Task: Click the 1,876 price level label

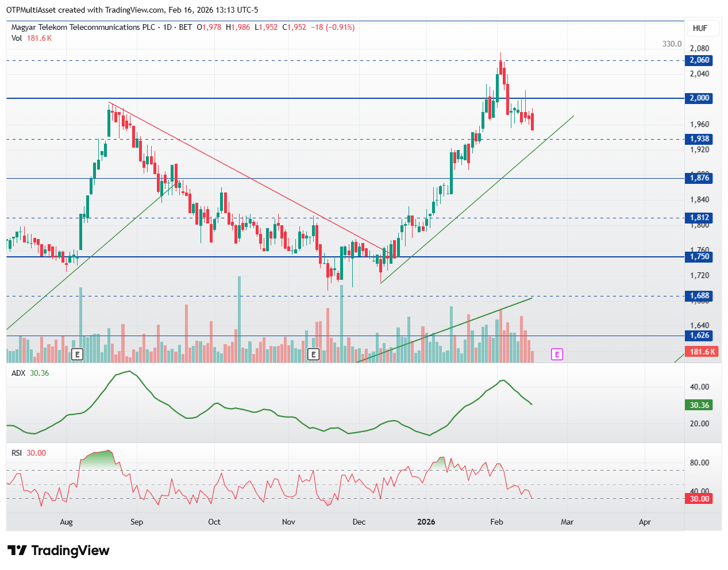Action: coord(699,178)
